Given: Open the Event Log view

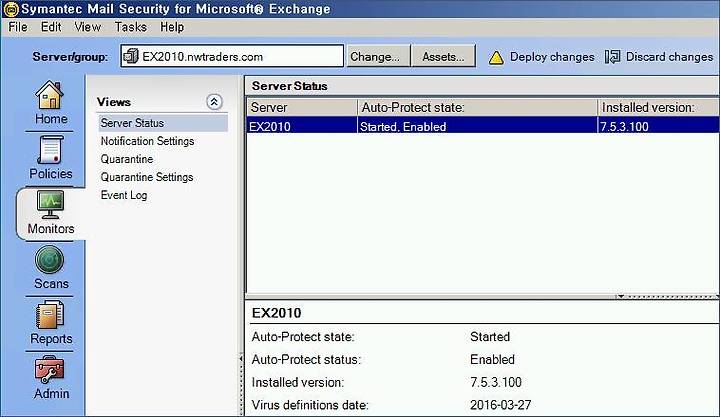Looking at the screenshot, I should click(x=124, y=195).
